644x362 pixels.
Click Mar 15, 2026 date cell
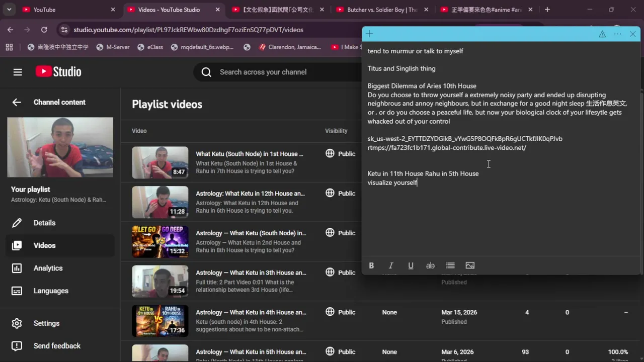coord(459,312)
